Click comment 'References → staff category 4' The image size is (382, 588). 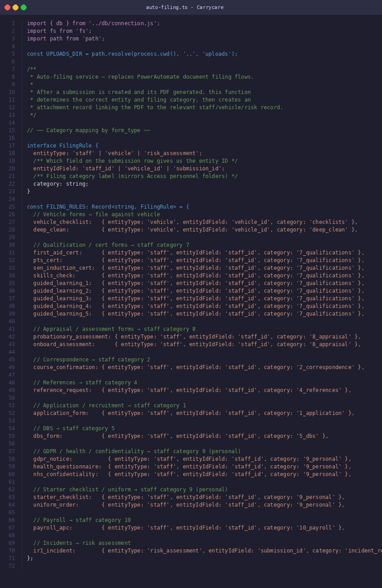click(85, 382)
